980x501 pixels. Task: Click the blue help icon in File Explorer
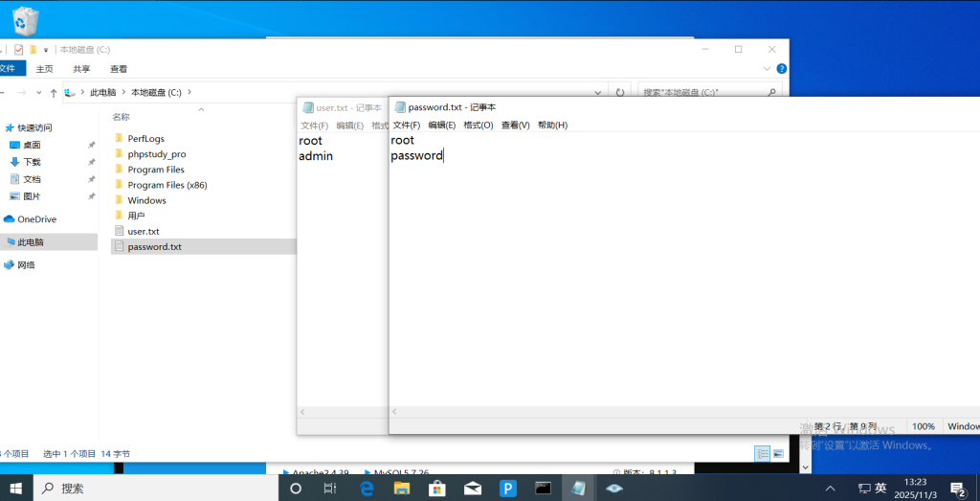pos(781,69)
